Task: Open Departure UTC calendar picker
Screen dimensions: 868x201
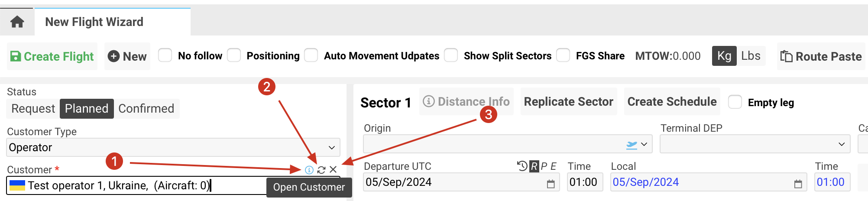Action: tap(551, 184)
